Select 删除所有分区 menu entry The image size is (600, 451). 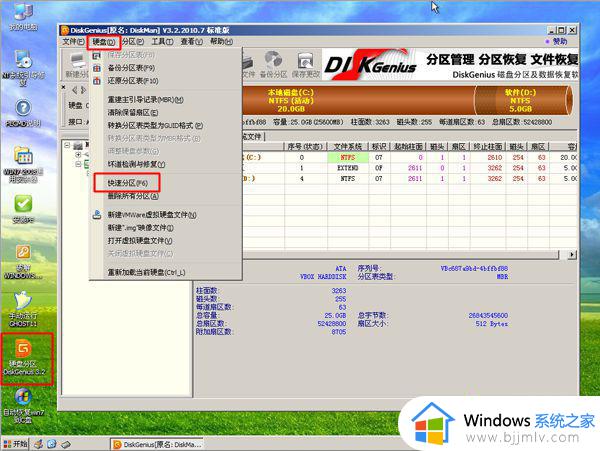click(x=133, y=196)
